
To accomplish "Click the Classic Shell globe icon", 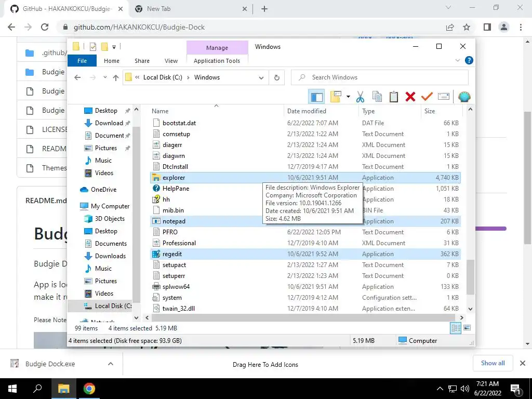I will coord(464,97).
